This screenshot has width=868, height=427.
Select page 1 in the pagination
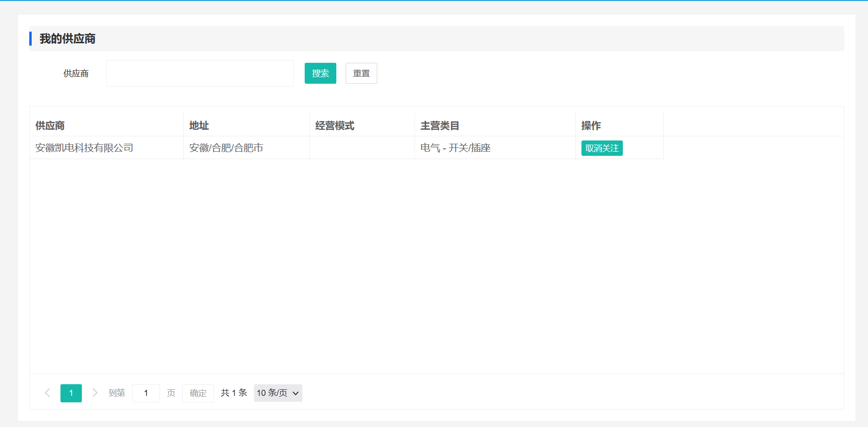pos(71,393)
